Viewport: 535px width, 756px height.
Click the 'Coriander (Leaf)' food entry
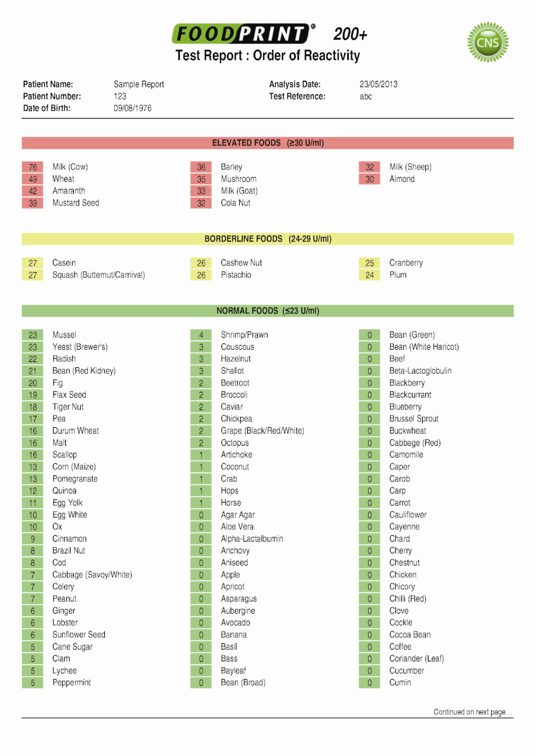[x=416, y=659]
